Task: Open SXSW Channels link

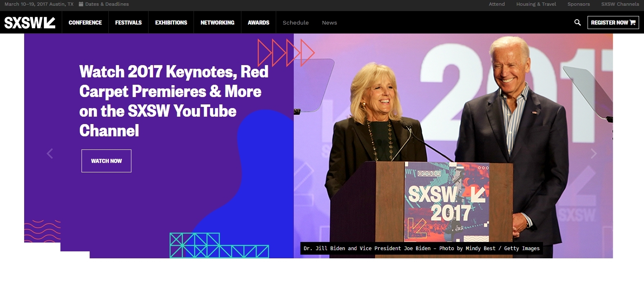Action: 620,4
